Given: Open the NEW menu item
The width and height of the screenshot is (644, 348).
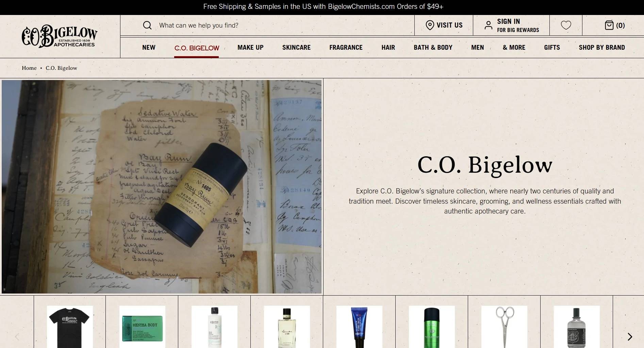Looking at the screenshot, I should 149,48.
